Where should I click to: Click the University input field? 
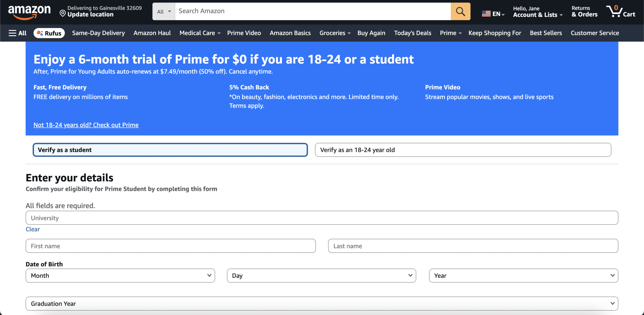tap(322, 218)
